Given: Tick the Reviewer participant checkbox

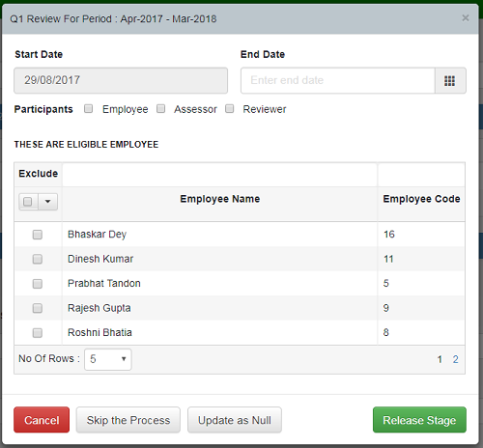Looking at the screenshot, I should (x=229, y=109).
